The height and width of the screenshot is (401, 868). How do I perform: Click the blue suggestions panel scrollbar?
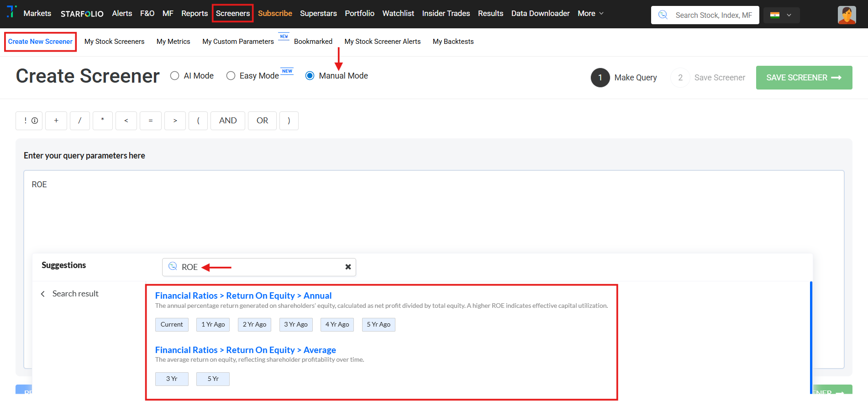coord(811,338)
